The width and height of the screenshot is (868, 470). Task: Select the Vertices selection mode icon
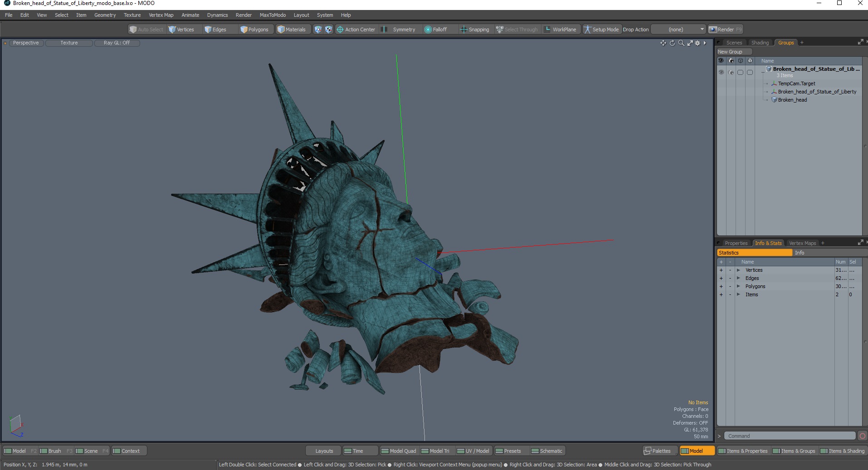coord(172,29)
